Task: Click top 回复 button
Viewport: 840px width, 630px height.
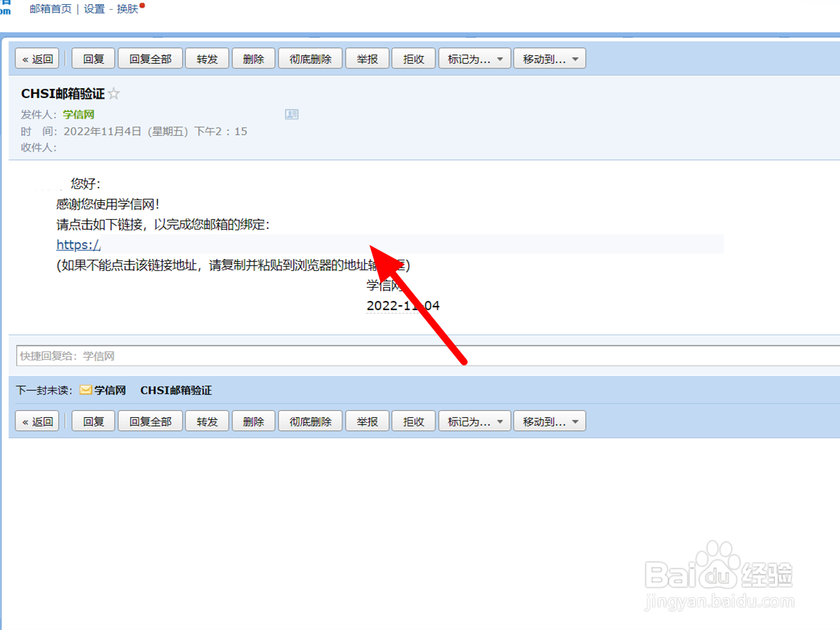Action: pos(94,59)
